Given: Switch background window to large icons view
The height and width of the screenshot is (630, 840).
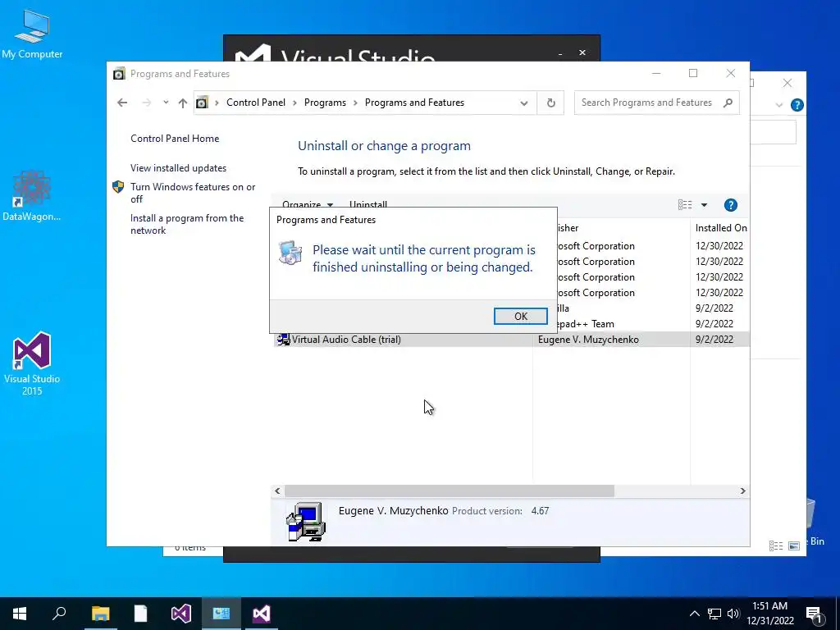Looking at the screenshot, I should pyautogui.click(x=794, y=546).
